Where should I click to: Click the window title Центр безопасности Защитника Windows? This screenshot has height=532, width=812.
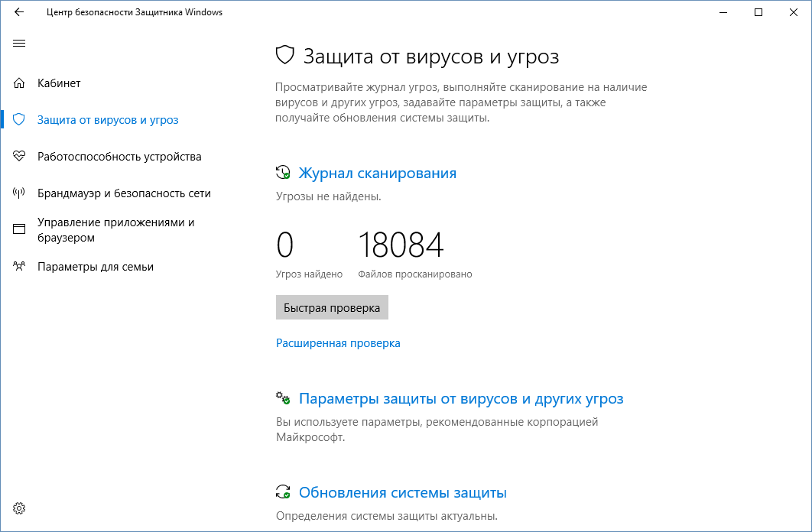click(x=135, y=12)
